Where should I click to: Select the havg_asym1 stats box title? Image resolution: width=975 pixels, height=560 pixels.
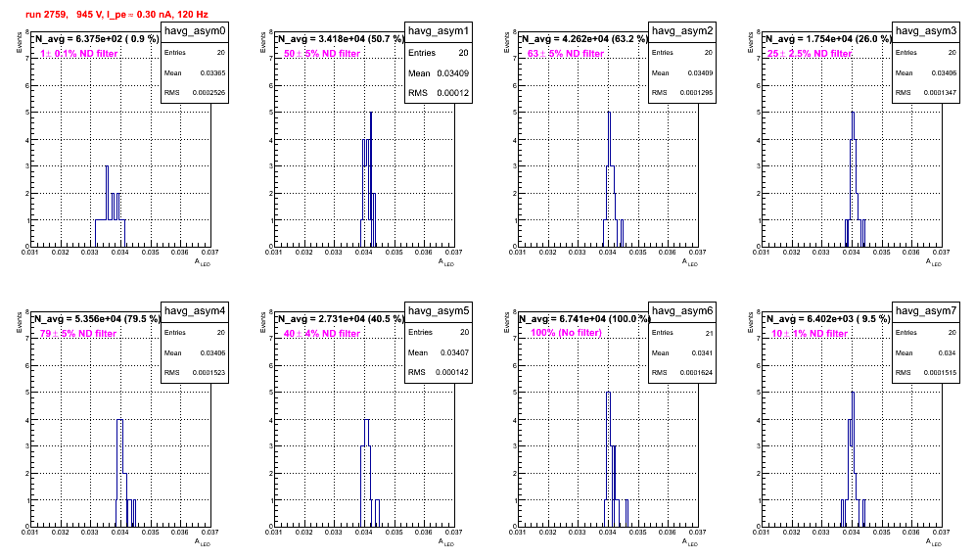click(439, 30)
